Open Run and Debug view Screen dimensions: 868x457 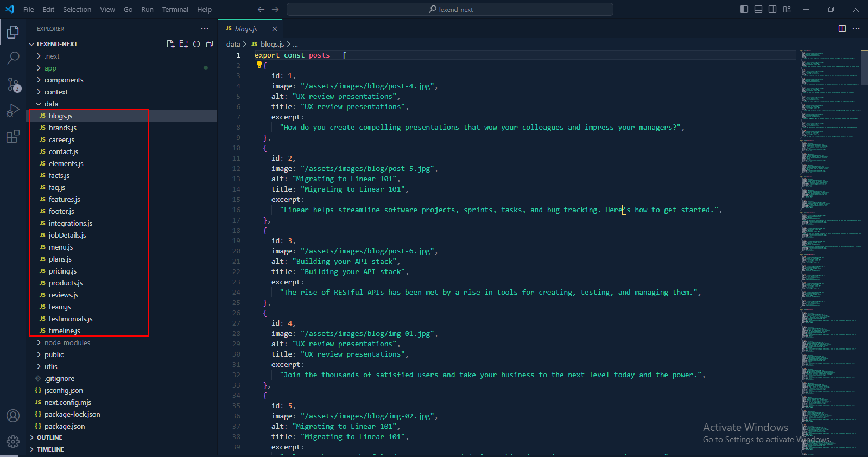tap(13, 110)
